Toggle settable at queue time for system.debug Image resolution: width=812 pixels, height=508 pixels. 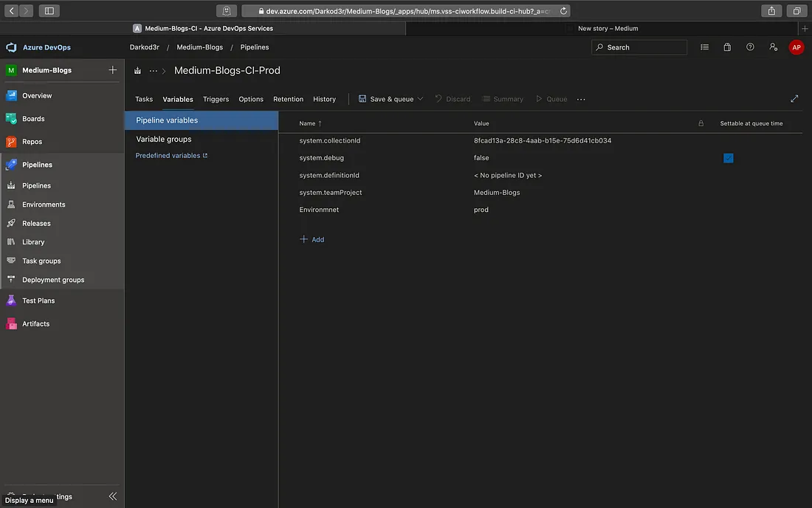(x=728, y=158)
